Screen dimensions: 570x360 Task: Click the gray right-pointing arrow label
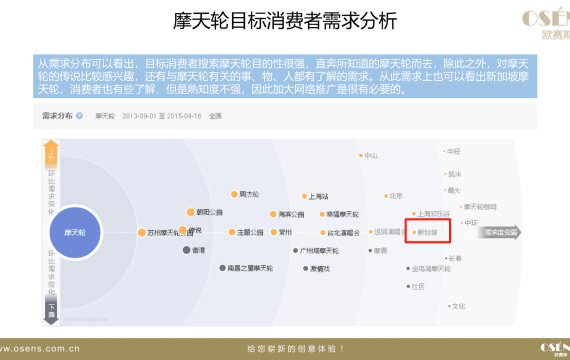pyautogui.click(x=499, y=232)
